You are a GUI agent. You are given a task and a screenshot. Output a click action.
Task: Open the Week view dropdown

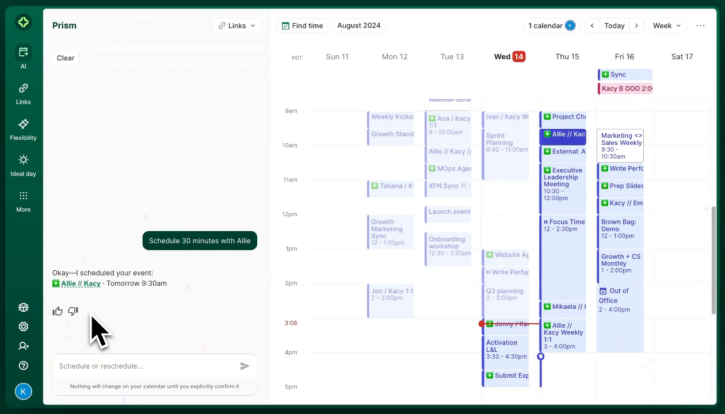pos(667,26)
